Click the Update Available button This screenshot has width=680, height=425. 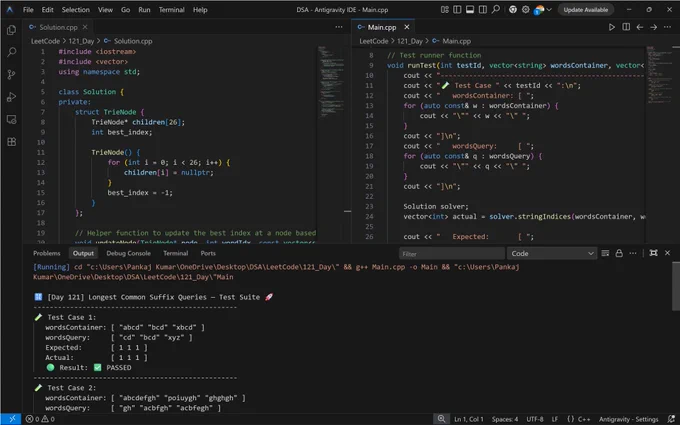tap(585, 10)
